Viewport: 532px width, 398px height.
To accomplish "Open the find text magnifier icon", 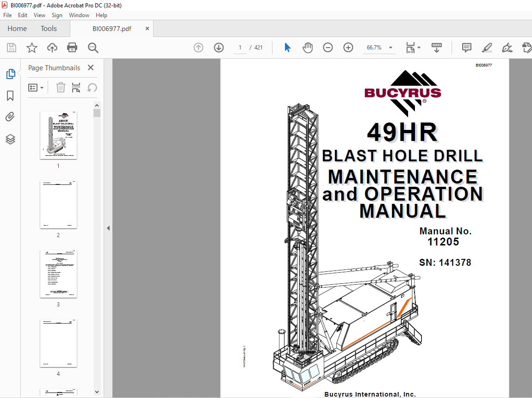I will coord(93,48).
